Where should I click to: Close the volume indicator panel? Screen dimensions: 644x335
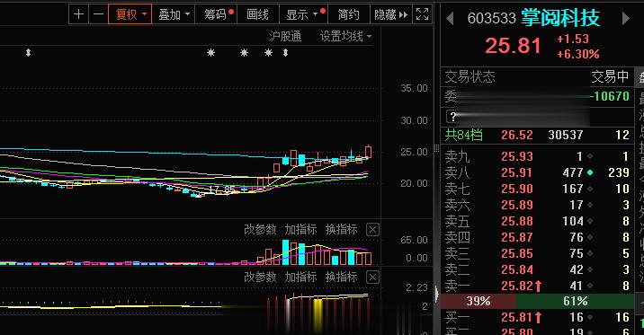(x=372, y=230)
